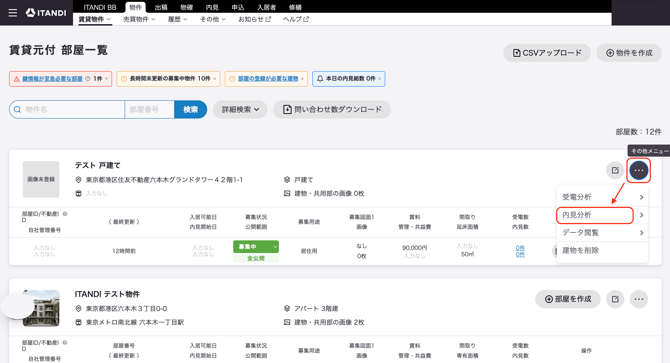Expand the その他 dropdown menu
The height and width of the screenshot is (363, 670).
tap(212, 19)
